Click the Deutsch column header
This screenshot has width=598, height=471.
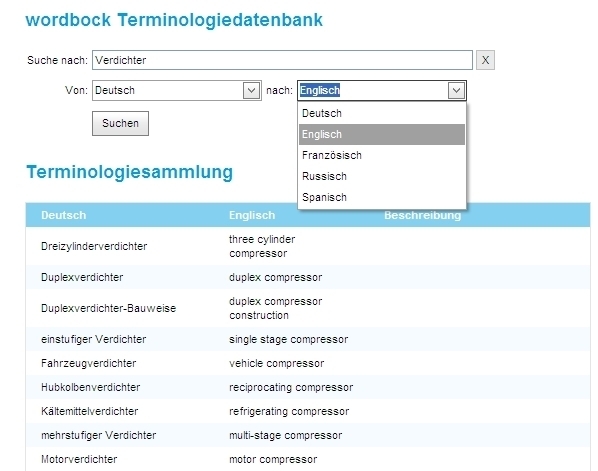tap(64, 215)
